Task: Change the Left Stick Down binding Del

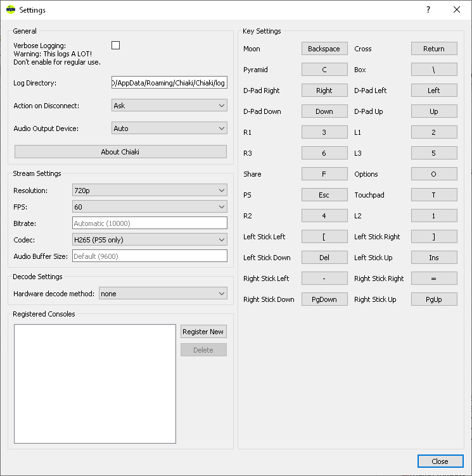Action: click(324, 258)
